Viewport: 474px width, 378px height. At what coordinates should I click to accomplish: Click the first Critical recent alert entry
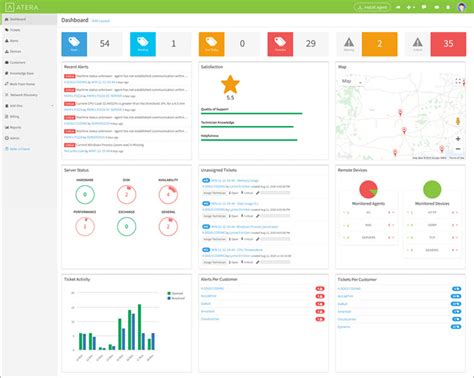click(126, 79)
